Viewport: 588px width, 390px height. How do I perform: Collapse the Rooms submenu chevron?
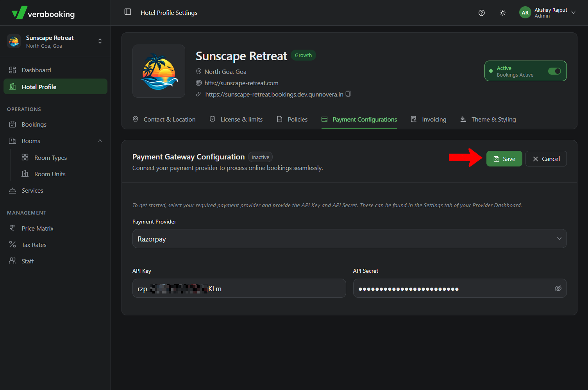pos(100,141)
